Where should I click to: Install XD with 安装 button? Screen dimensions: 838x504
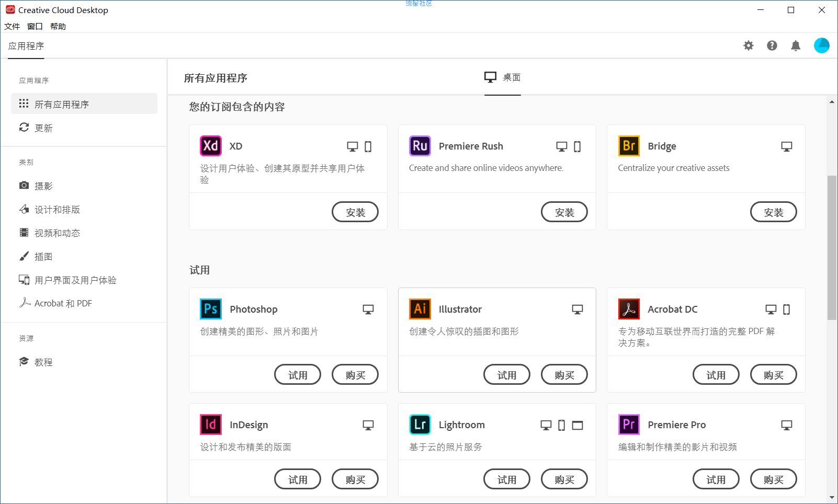[x=355, y=212]
